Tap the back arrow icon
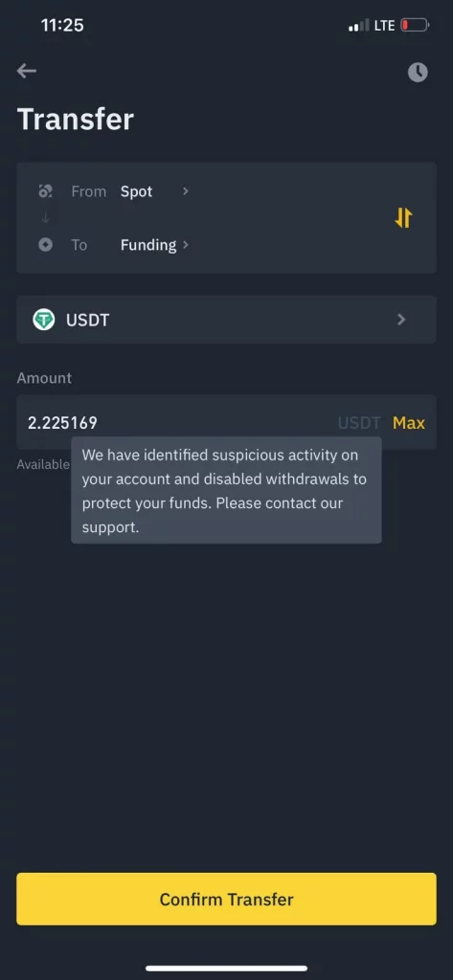 26,71
